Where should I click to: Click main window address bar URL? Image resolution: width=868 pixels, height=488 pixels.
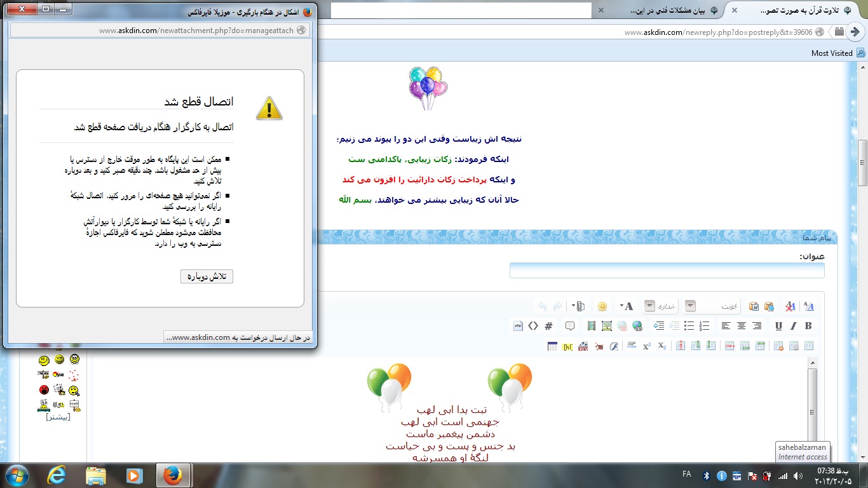click(718, 32)
